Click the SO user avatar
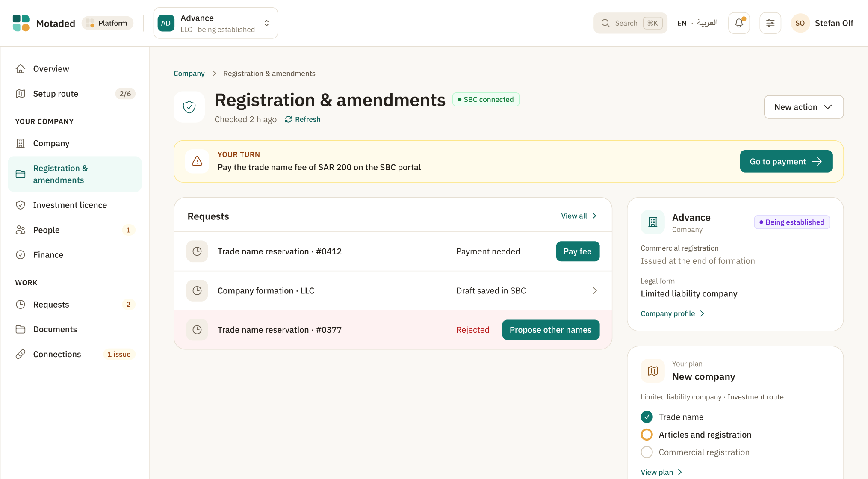Viewport: 868px width, 479px height. (x=800, y=23)
